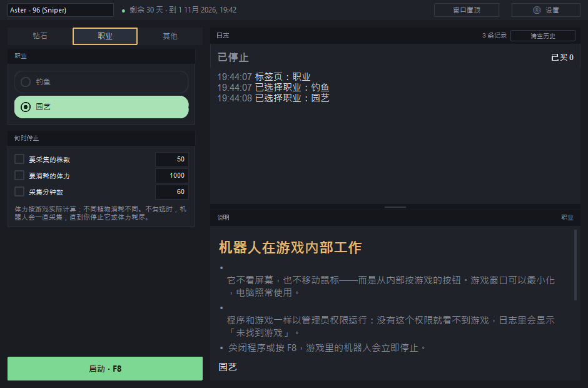Click the Aster - 96 (Sniper) field
588x388 pixels.
(x=61, y=10)
